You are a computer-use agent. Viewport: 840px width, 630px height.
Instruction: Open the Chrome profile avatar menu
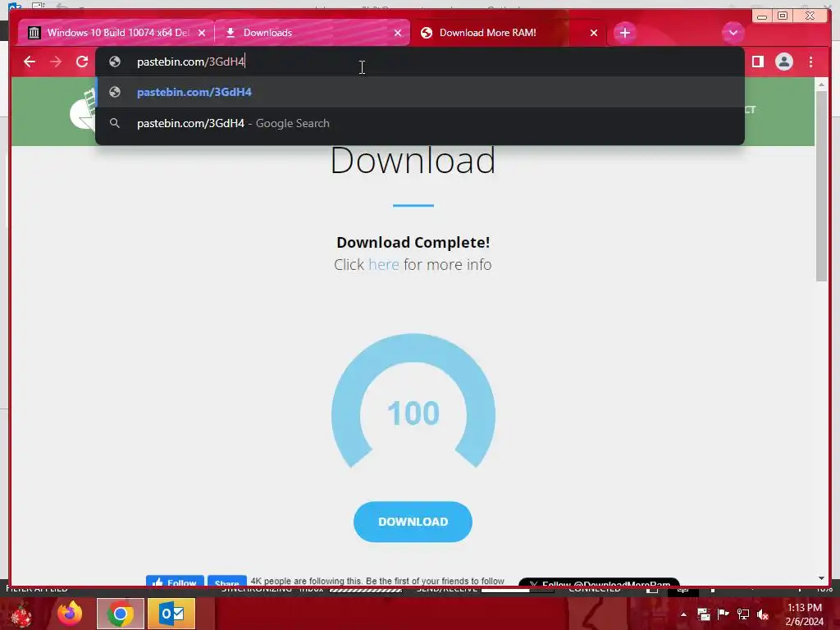[783, 62]
